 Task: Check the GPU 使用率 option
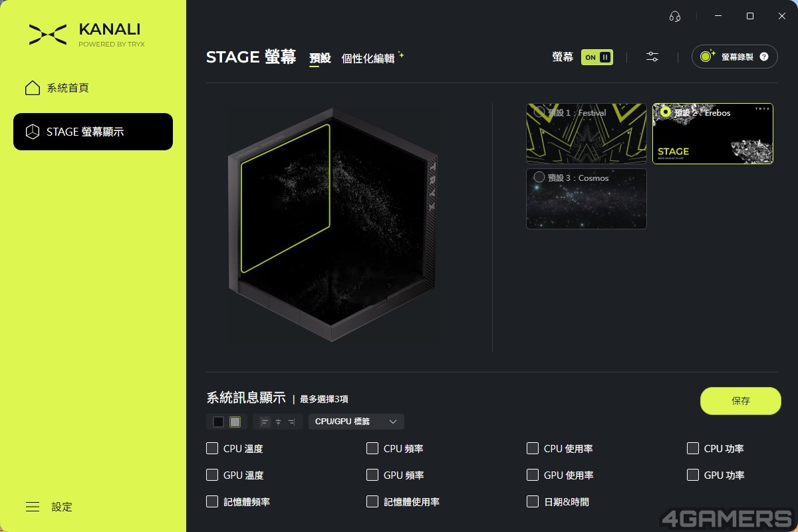[533, 475]
